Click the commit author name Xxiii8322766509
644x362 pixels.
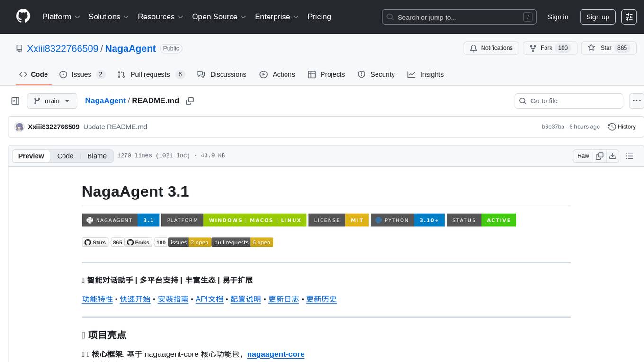point(54,127)
